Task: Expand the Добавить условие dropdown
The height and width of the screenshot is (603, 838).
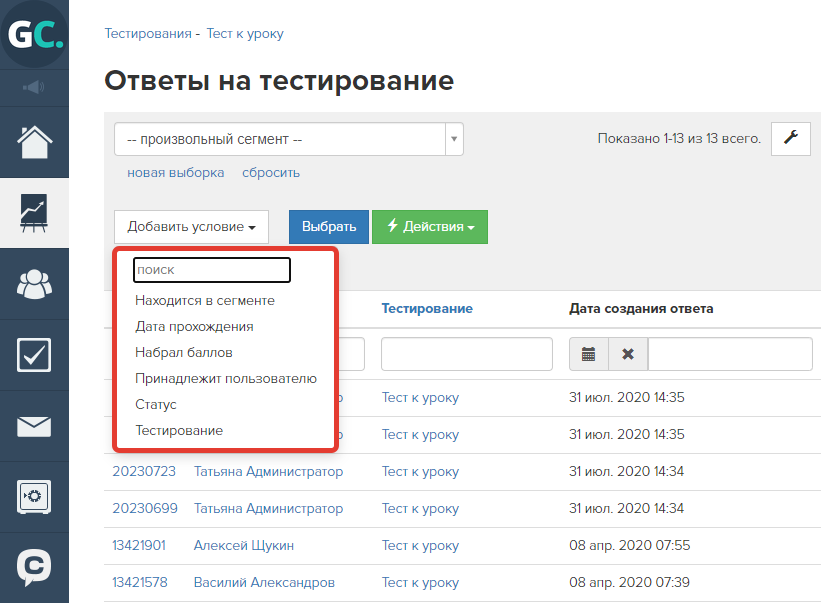Action: pyautogui.click(x=191, y=227)
